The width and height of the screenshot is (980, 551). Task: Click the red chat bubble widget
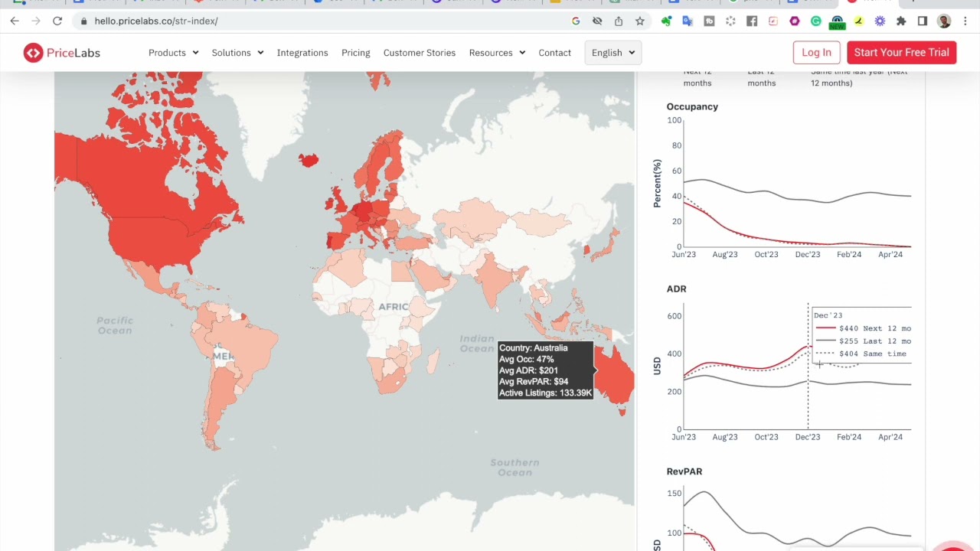click(x=952, y=546)
